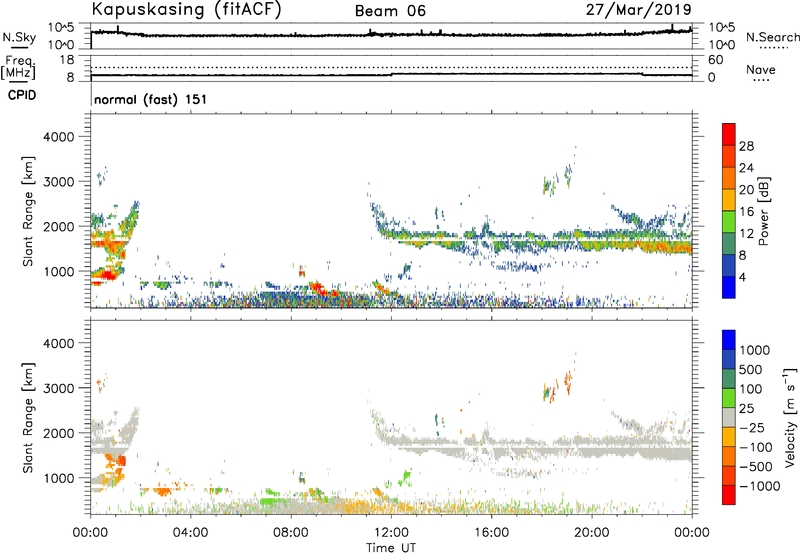The width and height of the screenshot is (800, 554).
Task: Click the date 27/Mar/2019
Action: pyautogui.click(x=639, y=9)
